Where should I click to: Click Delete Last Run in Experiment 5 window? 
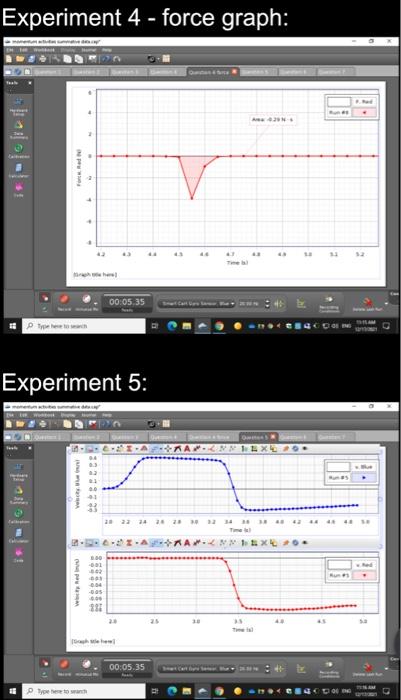pyautogui.click(x=368, y=669)
